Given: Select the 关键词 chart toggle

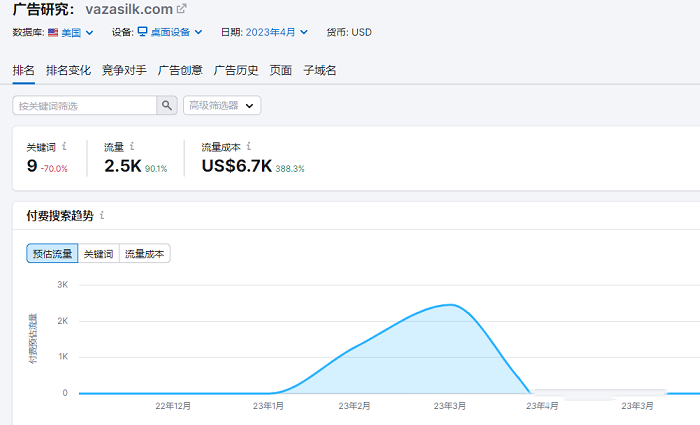Looking at the screenshot, I should click(99, 254).
